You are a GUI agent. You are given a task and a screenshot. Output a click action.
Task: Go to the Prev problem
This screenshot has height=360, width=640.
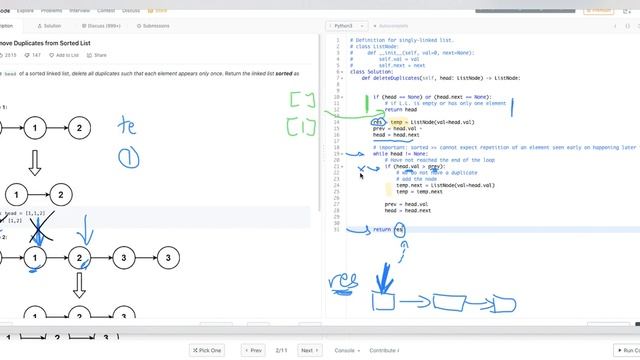(x=253, y=350)
